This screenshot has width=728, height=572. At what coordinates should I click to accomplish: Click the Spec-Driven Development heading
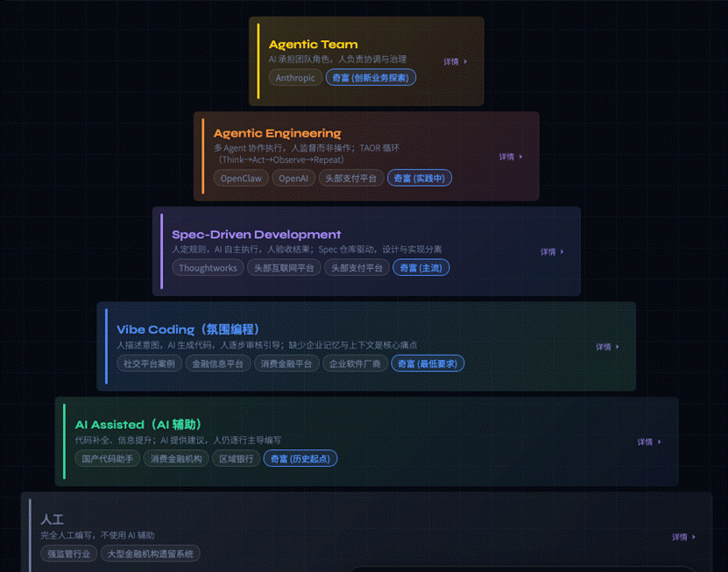[x=257, y=235]
